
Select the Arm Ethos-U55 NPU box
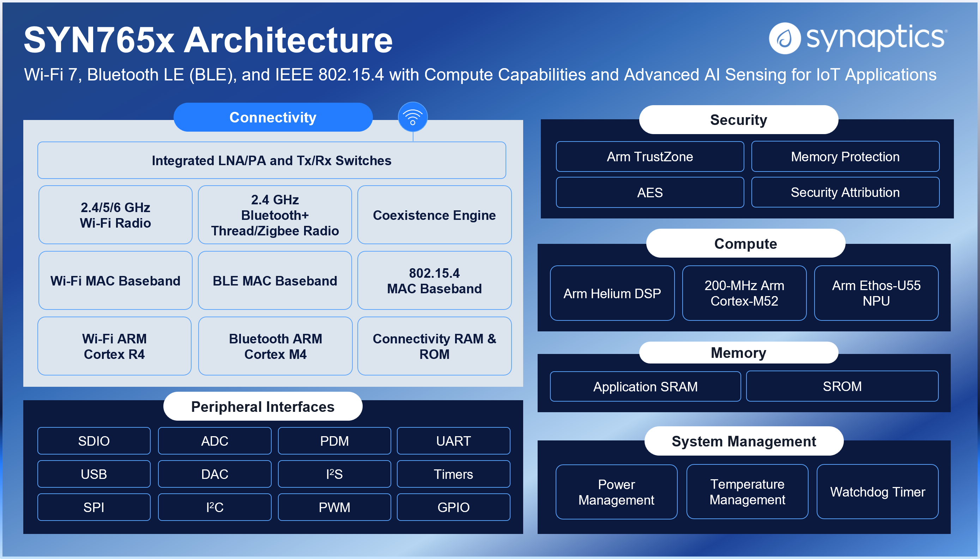tap(876, 293)
